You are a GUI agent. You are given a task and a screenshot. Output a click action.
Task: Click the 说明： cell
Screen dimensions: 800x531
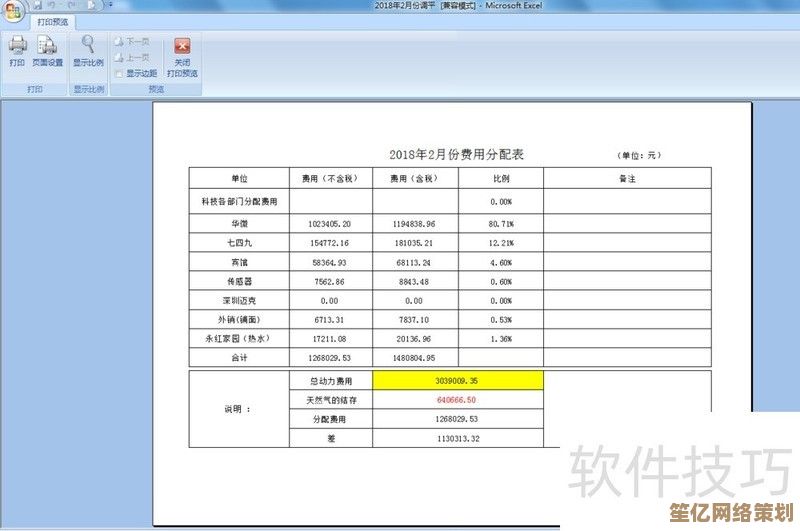[x=238, y=409]
